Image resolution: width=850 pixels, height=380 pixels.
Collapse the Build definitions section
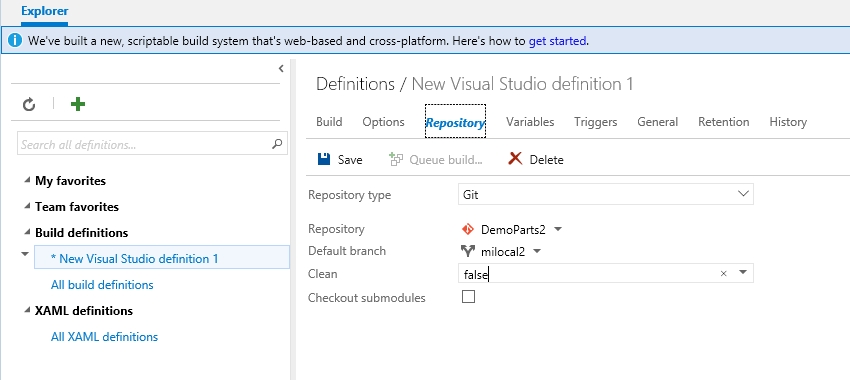coord(28,232)
